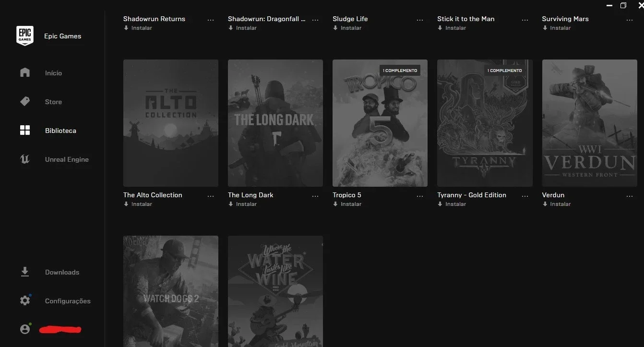Click the Sludge Life title
The image size is (644, 347).
coord(350,19)
